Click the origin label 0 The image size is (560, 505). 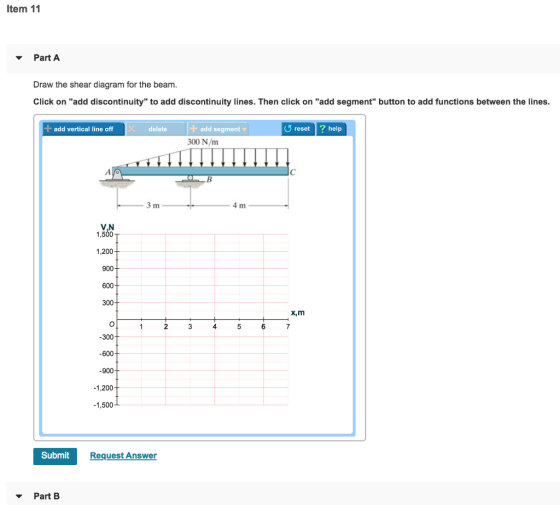[112, 324]
